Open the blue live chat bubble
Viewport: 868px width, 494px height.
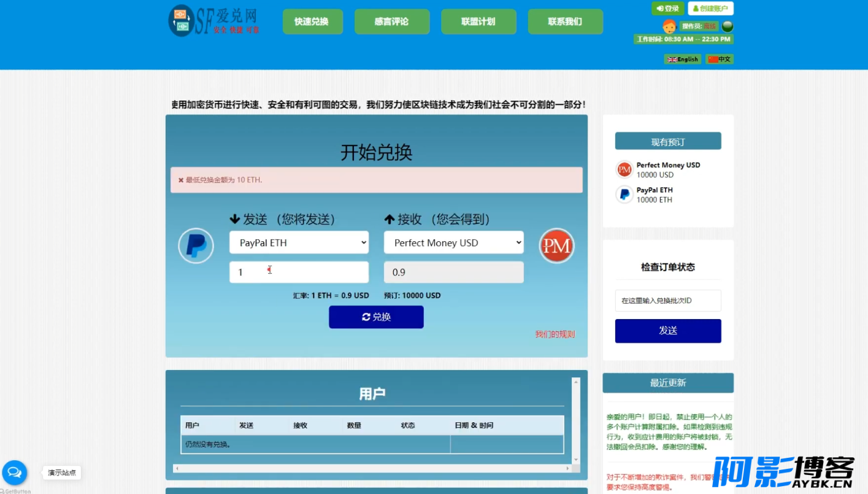15,473
